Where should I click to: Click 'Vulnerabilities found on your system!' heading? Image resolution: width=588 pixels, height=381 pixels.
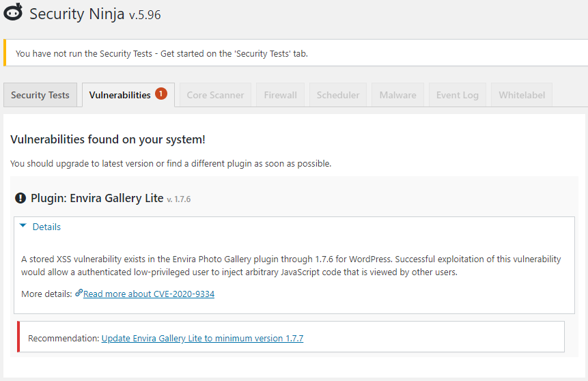[108, 139]
